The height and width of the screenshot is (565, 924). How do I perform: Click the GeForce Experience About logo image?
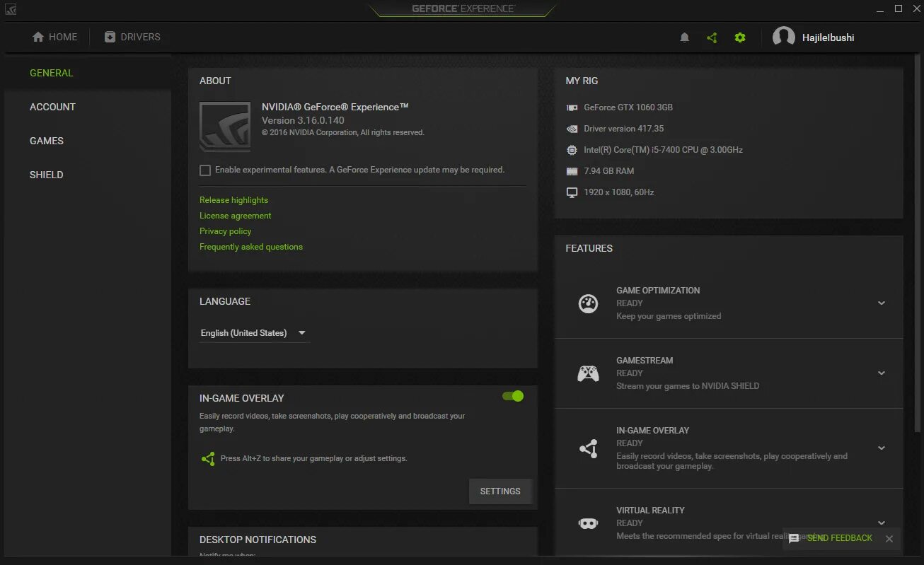[225, 127]
